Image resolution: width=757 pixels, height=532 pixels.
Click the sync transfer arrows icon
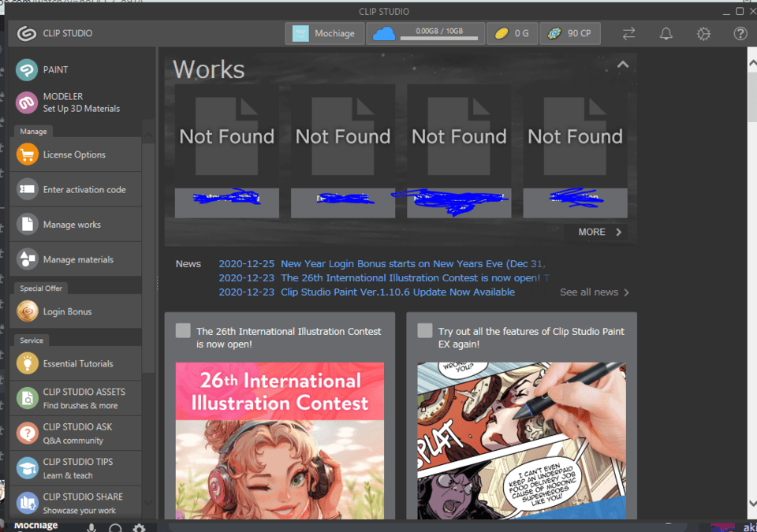tap(628, 34)
